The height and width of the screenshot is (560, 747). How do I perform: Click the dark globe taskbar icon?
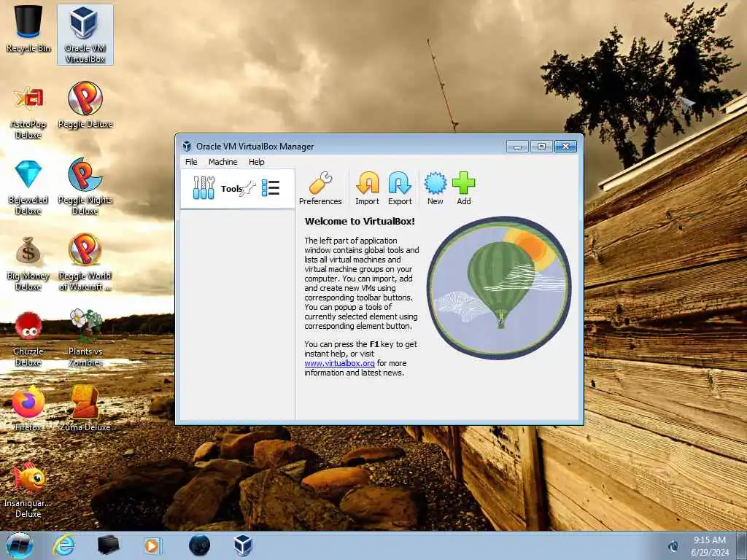[x=199, y=545]
